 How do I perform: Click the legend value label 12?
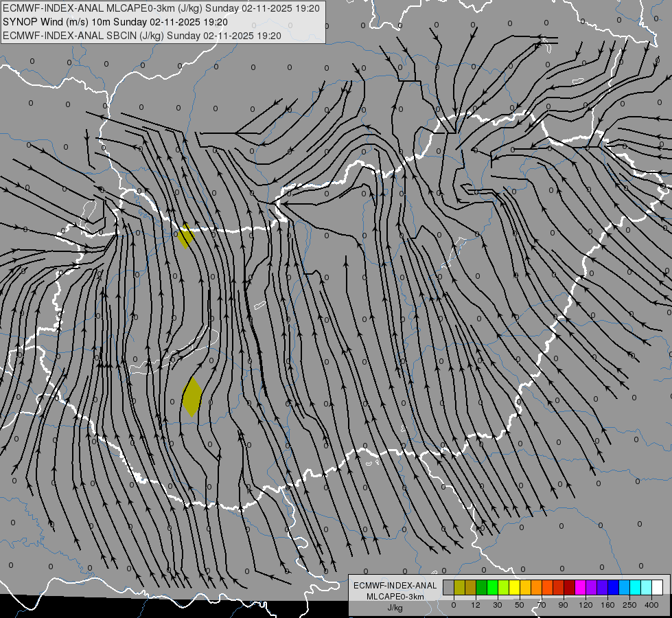point(476,605)
